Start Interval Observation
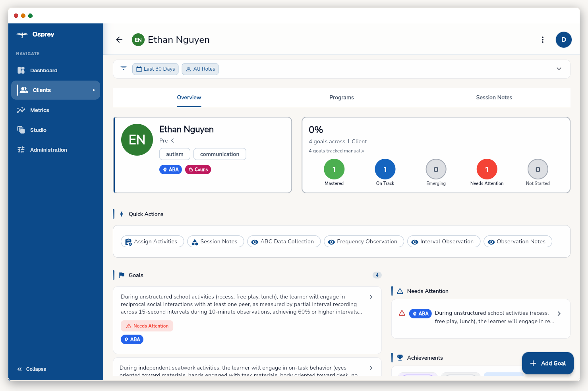Image resolution: width=588 pixels, height=391 pixels. [x=444, y=241]
